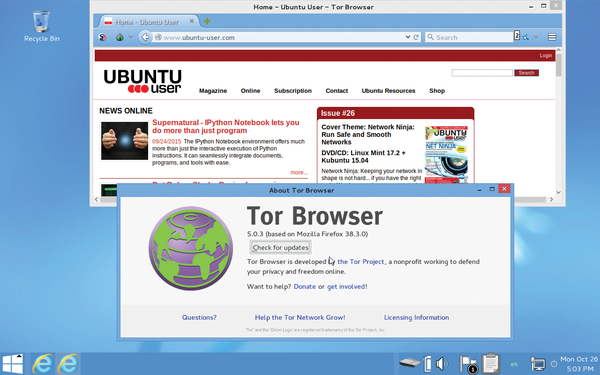This screenshot has height=375, width=600.
Task: Open the network connection tray icon
Action: (538, 364)
